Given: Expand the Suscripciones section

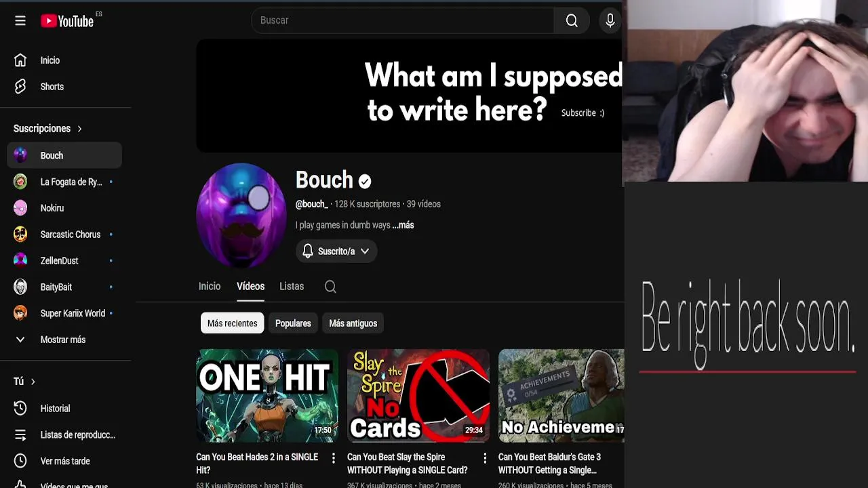Looking at the screenshot, I should point(47,129).
